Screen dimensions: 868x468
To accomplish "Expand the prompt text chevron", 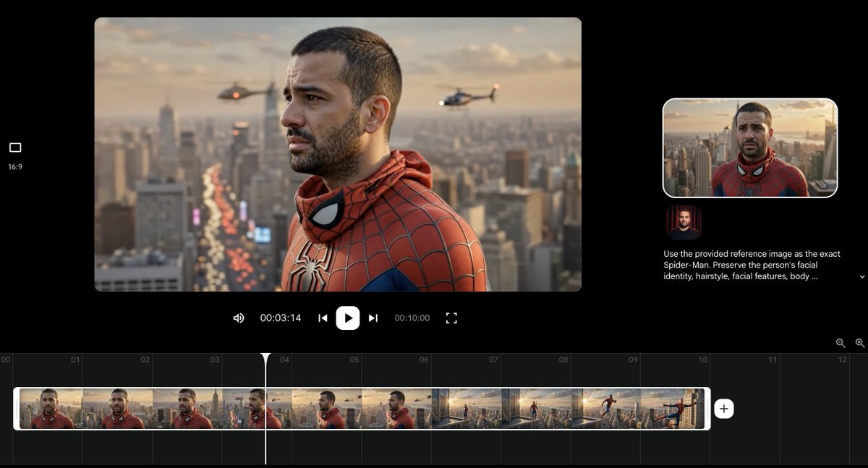I will (x=861, y=277).
